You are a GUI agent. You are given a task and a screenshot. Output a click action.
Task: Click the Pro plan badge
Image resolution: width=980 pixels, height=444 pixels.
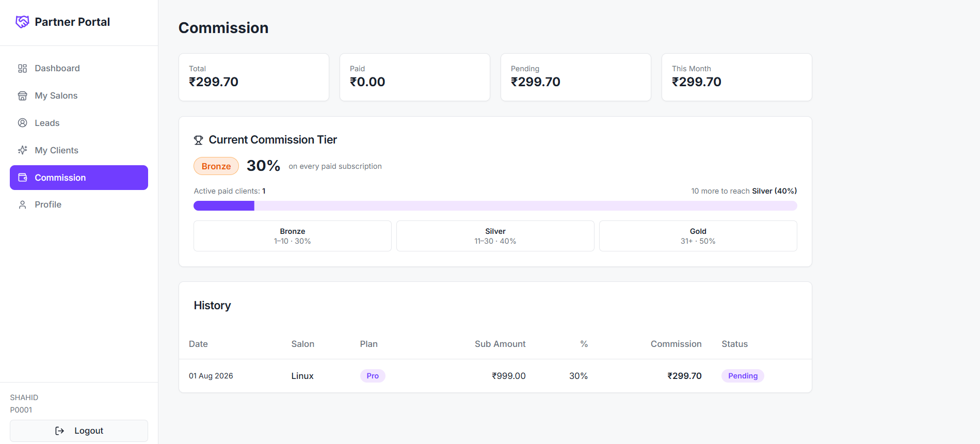[x=373, y=376]
